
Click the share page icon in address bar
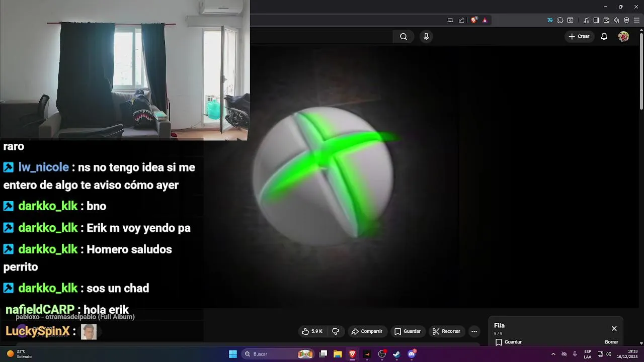[461, 20]
